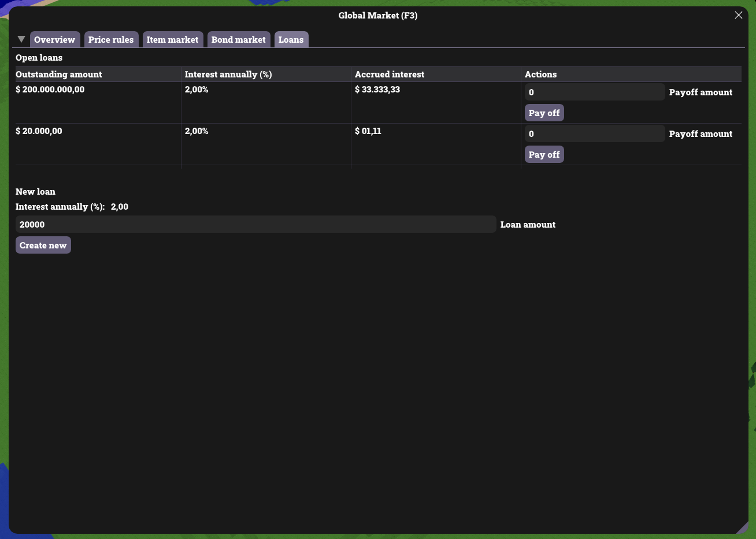Screen dimensions: 756x539
Task: Click the Interest annually (%) column header
Action: [x=228, y=75]
